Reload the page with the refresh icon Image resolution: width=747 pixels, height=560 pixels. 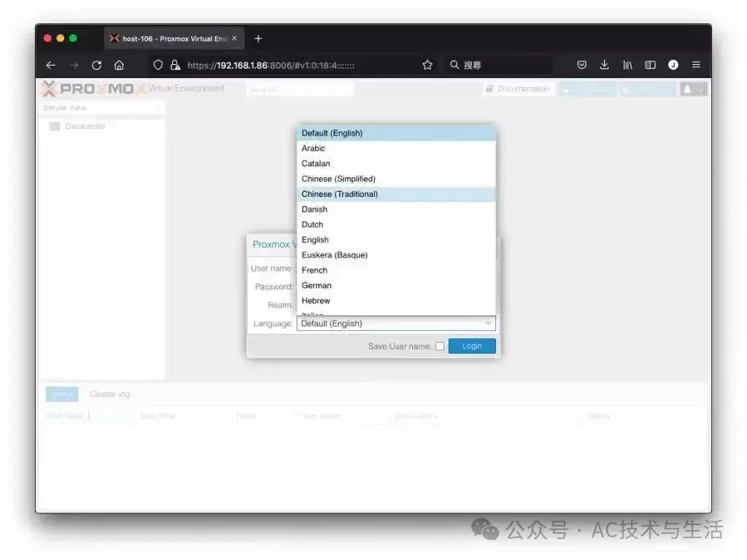[x=97, y=65]
